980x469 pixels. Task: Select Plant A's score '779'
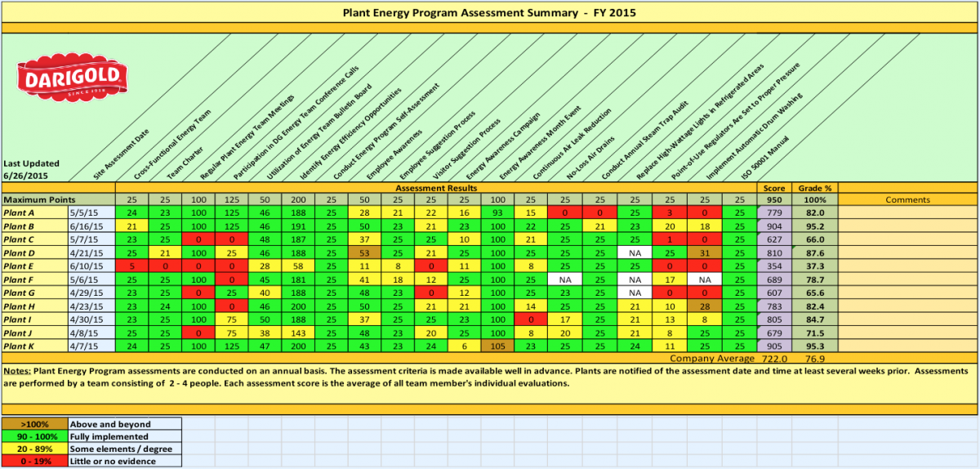click(x=772, y=212)
